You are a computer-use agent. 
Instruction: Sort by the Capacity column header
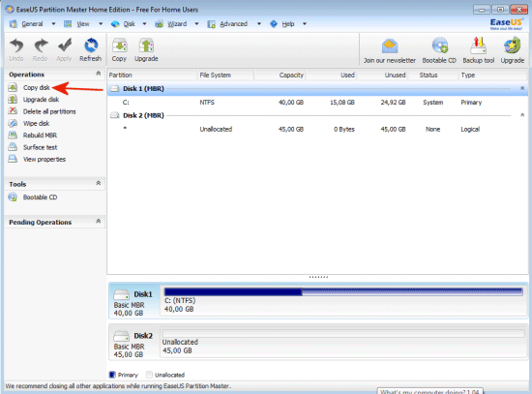coord(281,76)
